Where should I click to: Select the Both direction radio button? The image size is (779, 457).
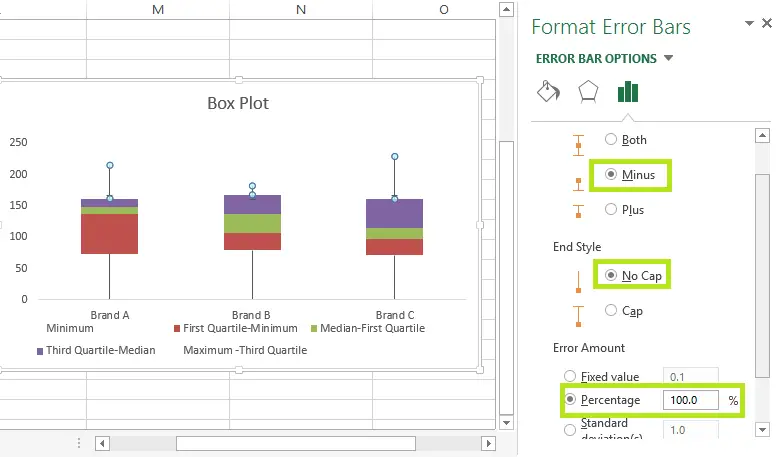(611, 140)
